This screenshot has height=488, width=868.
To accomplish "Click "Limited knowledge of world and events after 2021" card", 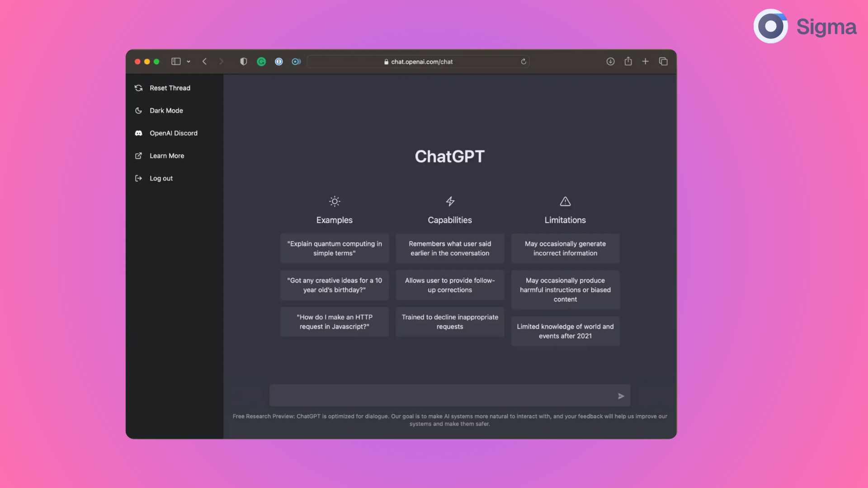I will pos(565,331).
